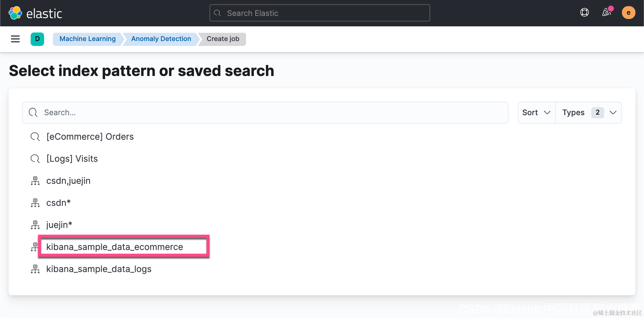Focus the index pattern Search... field
Screen dimensions: 644x318
tap(265, 113)
